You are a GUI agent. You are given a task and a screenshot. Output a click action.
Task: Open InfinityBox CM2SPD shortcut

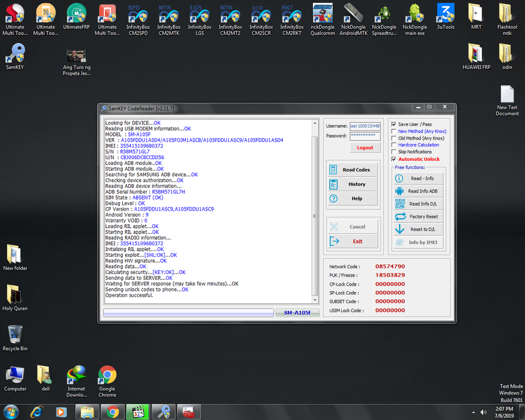click(x=138, y=19)
